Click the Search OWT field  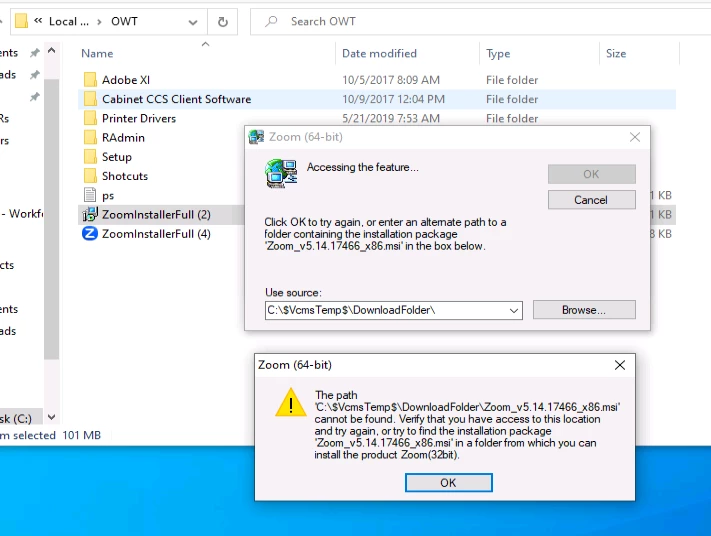[x=481, y=21]
